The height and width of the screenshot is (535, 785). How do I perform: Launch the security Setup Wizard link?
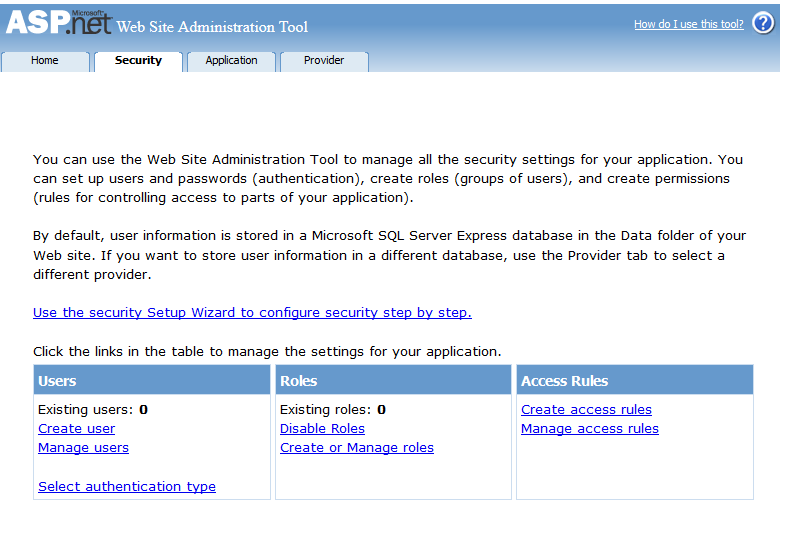coord(252,313)
